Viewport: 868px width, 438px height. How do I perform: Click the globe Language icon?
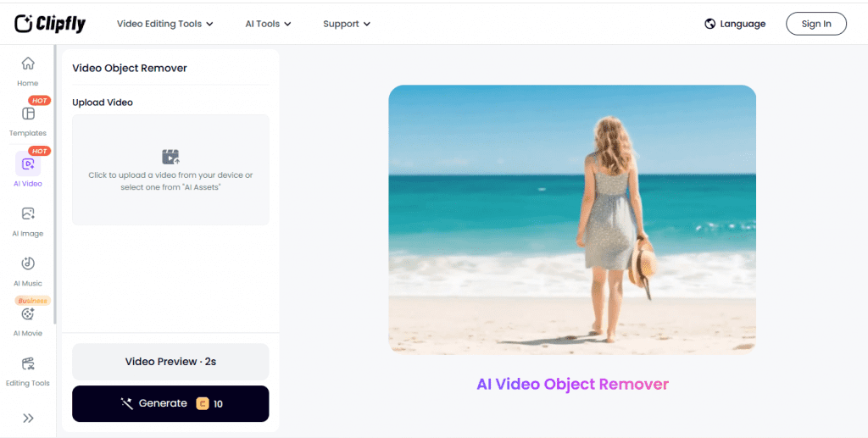[x=709, y=24]
